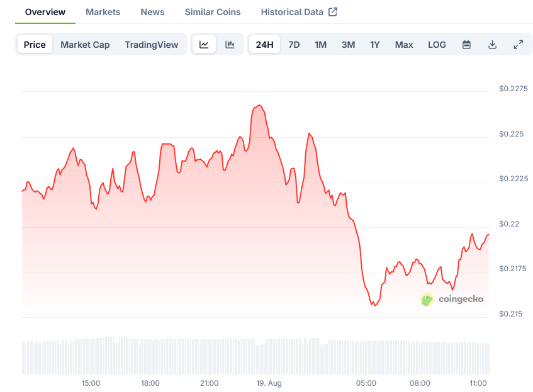
Task: Select the Max time range
Action: (x=404, y=45)
